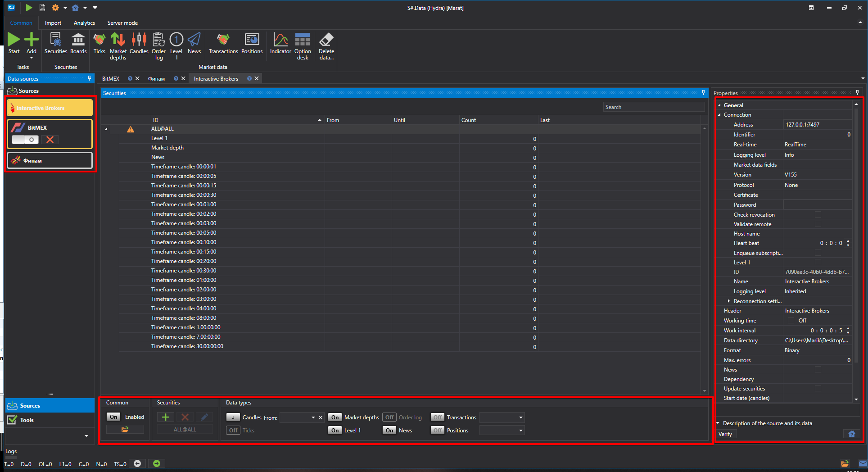
Task: Click the Work interval time stepper
Action: click(x=848, y=331)
